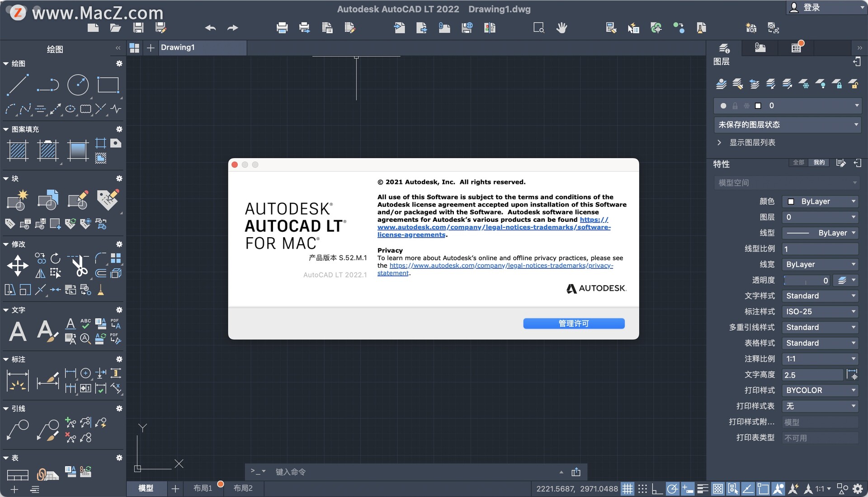Viewport: 868px width, 497px height.
Task: Click the layer 0 color swatch
Action: click(758, 106)
